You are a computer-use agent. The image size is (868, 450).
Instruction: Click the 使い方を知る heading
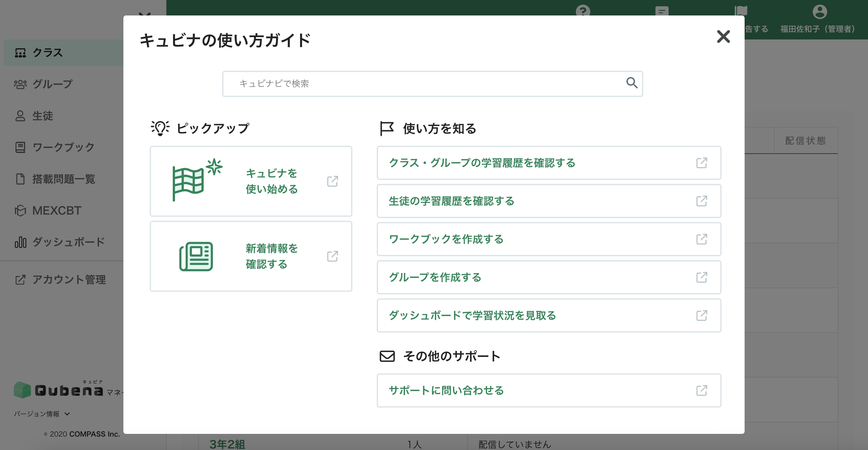pos(440,129)
